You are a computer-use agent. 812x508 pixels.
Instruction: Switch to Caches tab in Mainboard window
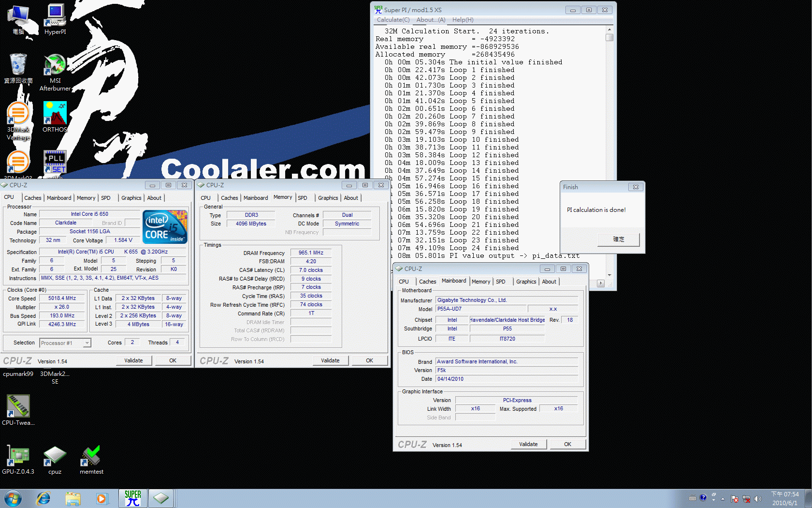[427, 282]
